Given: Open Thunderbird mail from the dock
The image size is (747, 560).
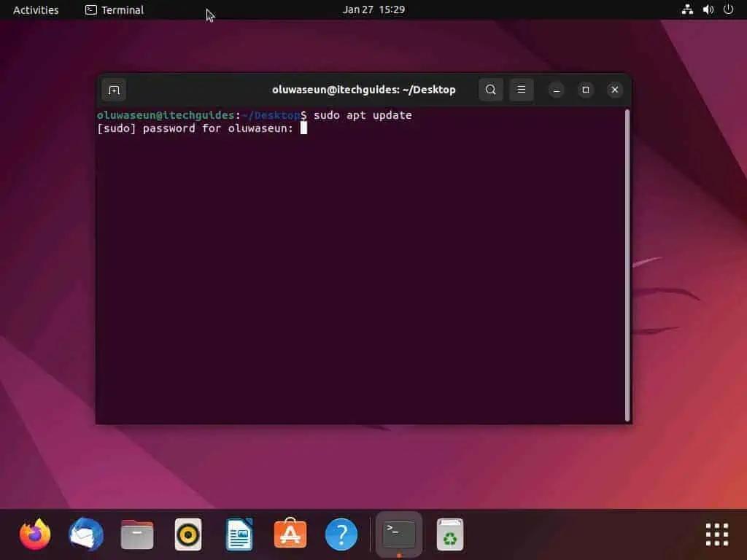Looking at the screenshot, I should tap(85, 534).
